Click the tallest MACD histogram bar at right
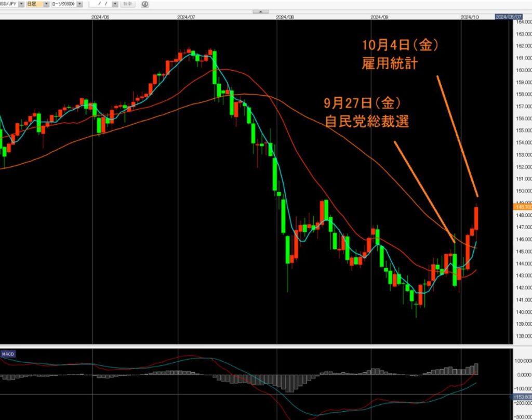Screen dimensions: 532x420 475,369
